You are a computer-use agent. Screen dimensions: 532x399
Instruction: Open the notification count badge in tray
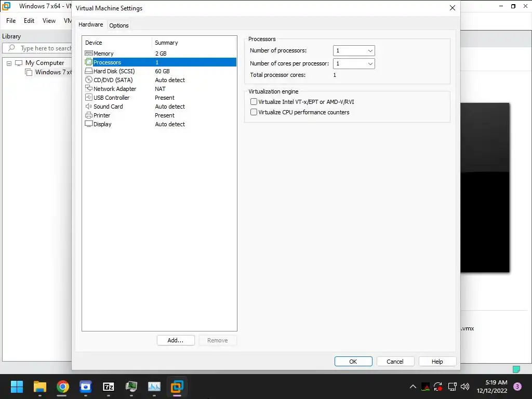[517, 387]
